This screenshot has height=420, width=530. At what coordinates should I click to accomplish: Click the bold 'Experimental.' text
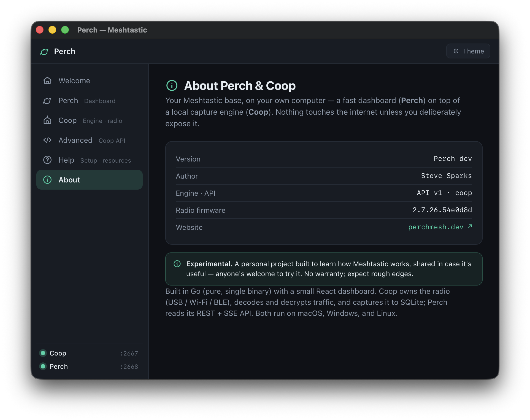209,264
